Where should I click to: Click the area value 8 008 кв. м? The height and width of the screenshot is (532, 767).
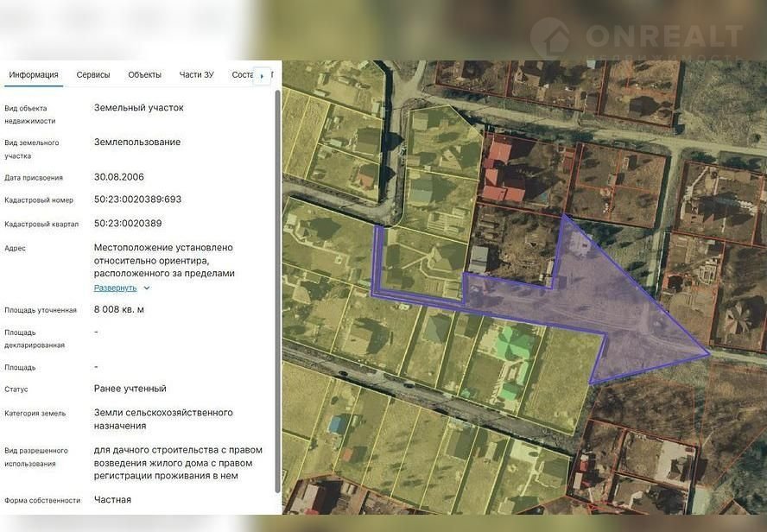point(119,309)
